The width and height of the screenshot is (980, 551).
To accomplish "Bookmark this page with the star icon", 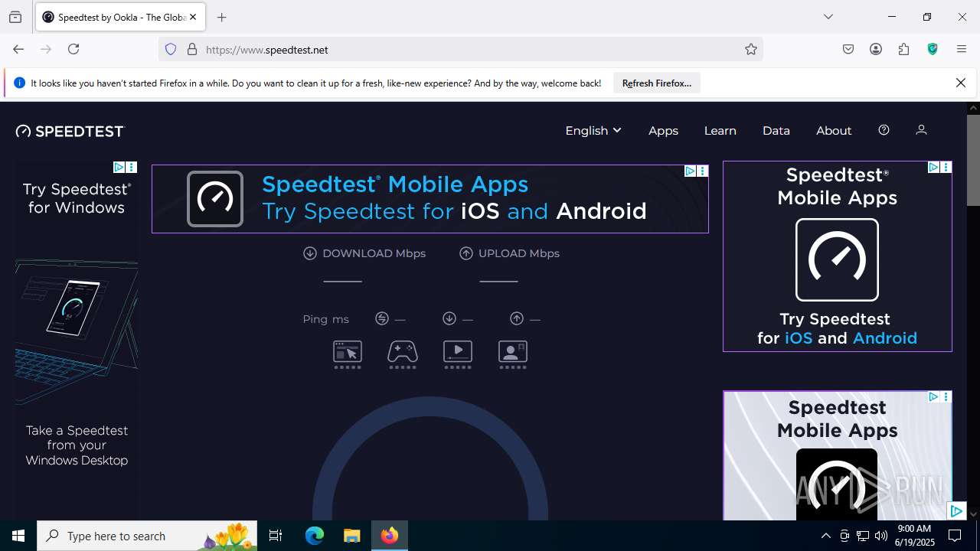I will (x=751, y=49).
